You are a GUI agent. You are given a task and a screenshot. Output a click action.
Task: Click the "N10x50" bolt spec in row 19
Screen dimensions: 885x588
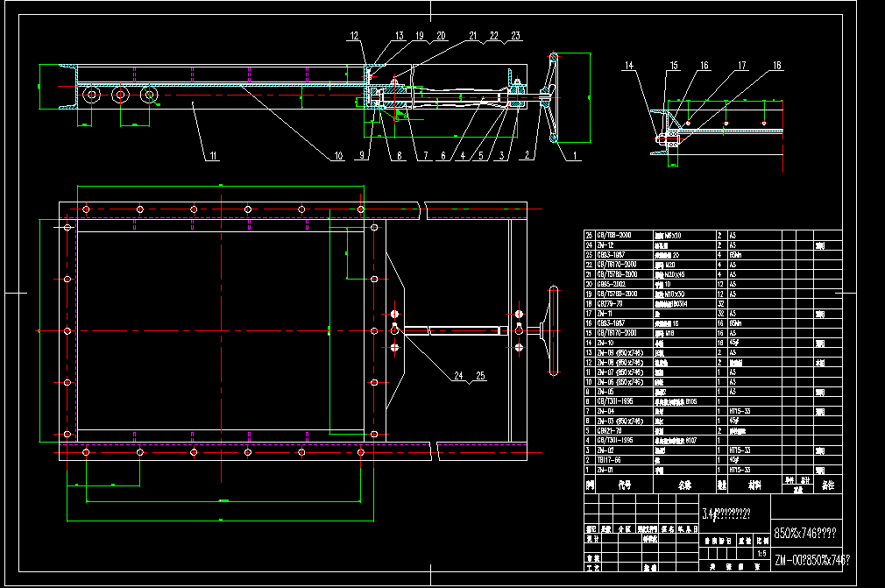[675, 294]
